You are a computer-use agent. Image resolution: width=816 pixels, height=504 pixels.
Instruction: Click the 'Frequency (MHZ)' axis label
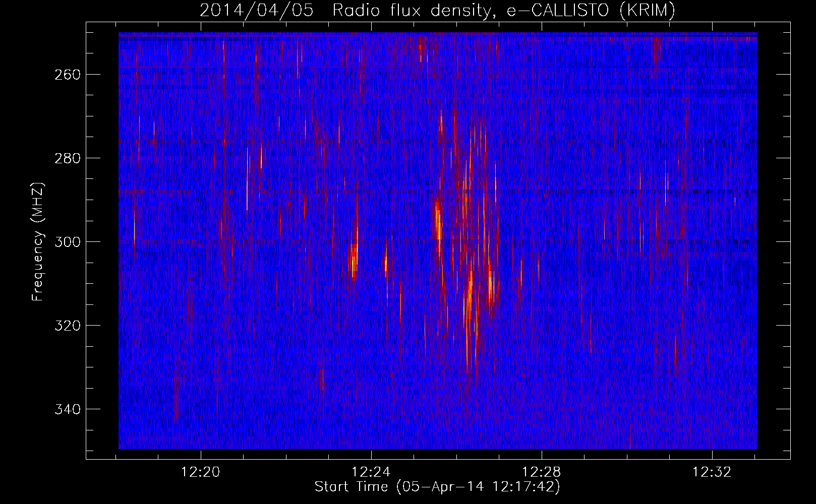point(38,241)
